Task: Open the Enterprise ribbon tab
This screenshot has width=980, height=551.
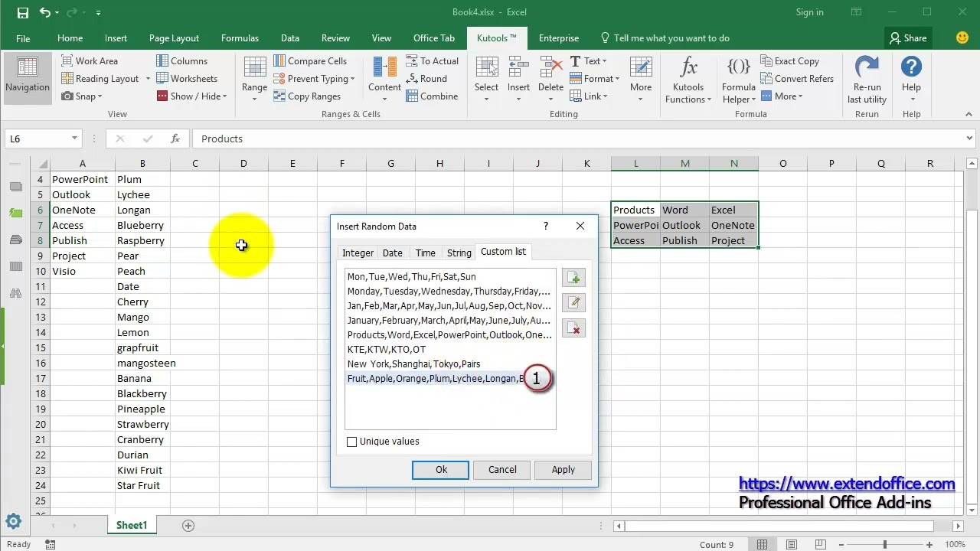Action: tap(559, 38)
